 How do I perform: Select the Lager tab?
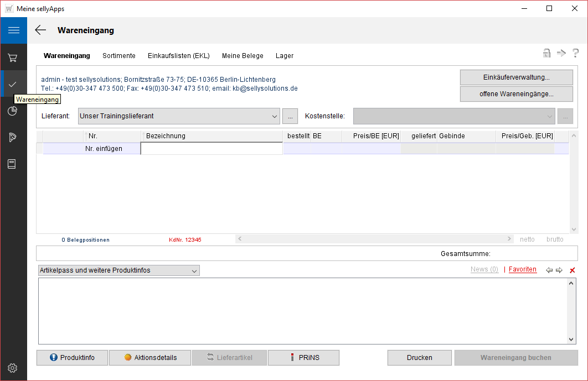(285, 56)
